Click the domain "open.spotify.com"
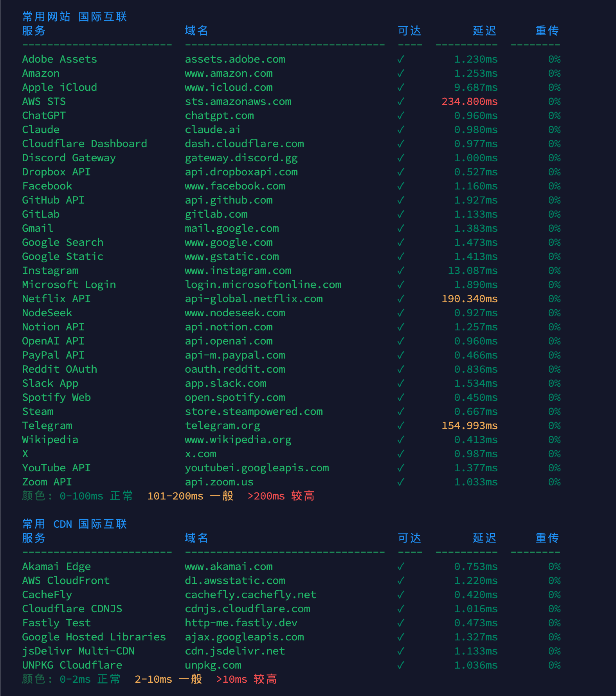The image size is (616, 696). point(235,397)
